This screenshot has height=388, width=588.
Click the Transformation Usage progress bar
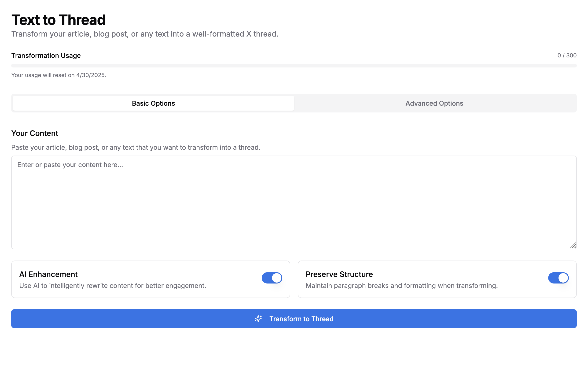coord(294,66)
